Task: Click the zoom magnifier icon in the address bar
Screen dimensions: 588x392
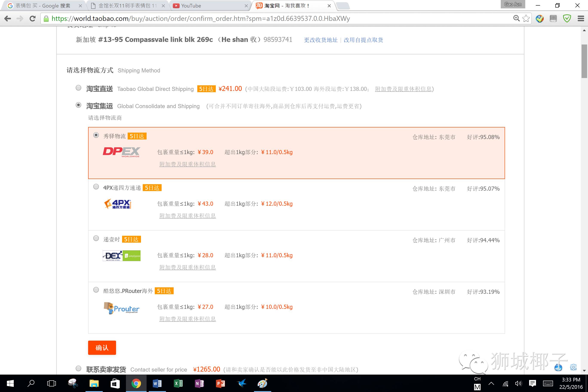Action: pyautogui.click(x=516, y=18)
